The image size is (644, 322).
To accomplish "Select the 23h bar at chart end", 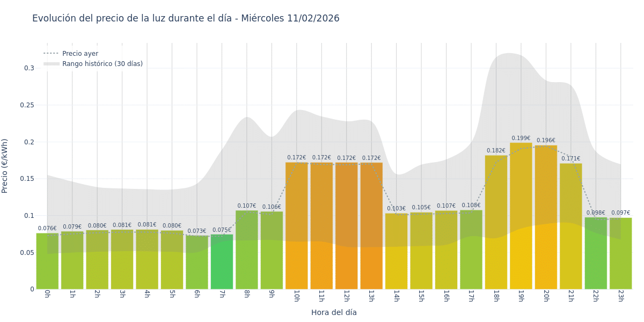I will click(x=620, y=252).
